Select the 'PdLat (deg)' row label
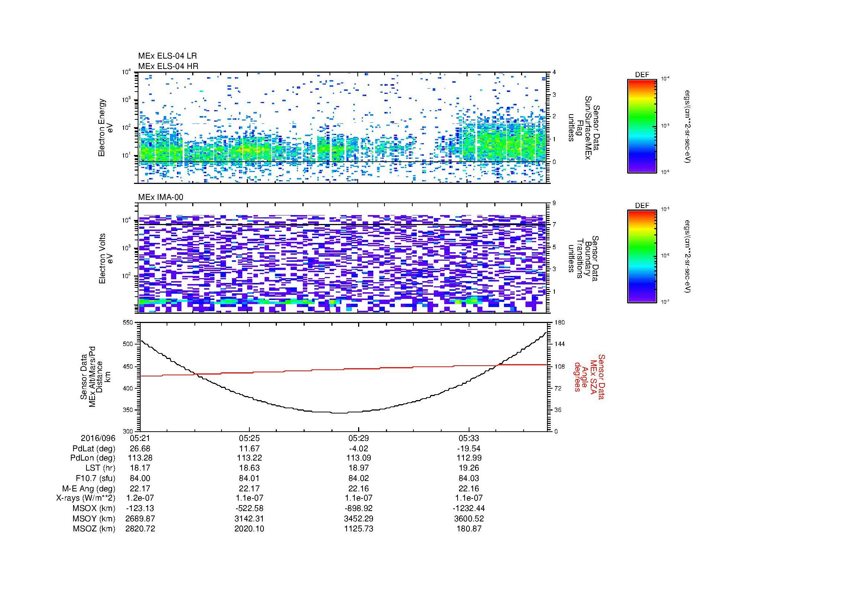868x613 pixels. [94, 449]
